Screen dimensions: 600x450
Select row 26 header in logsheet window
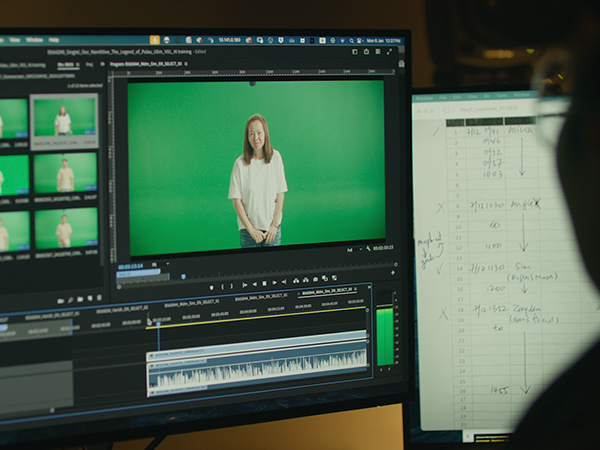[462, 391]
